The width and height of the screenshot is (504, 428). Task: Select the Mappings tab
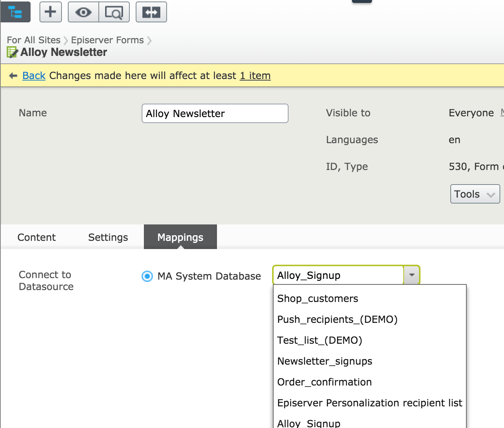(x=180, y=237)
